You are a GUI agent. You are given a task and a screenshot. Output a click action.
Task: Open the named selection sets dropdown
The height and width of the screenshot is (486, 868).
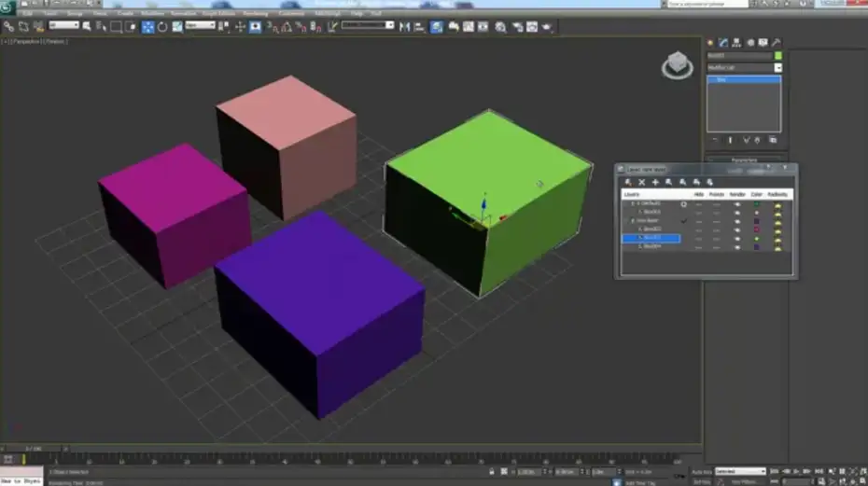(x=368, y=25)
